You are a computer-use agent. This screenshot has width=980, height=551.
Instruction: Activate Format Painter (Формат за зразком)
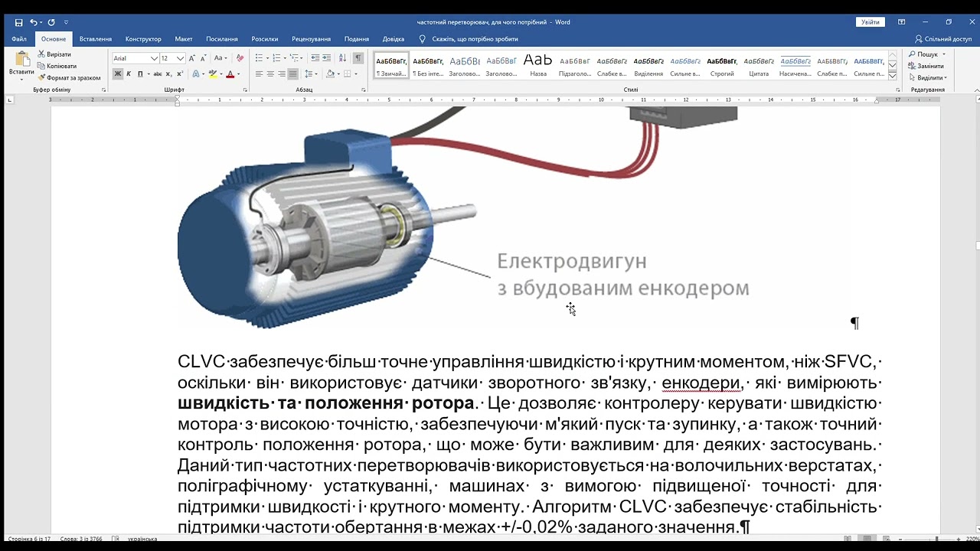[x=69, y=77]
